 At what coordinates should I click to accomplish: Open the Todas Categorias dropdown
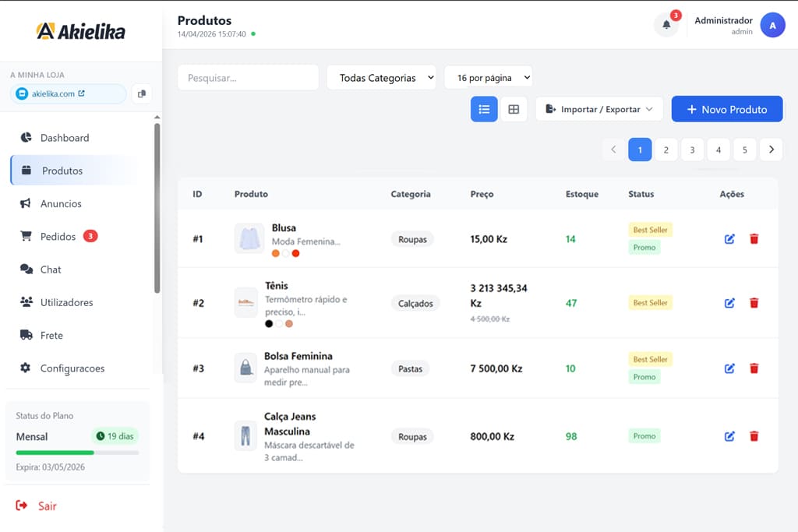click(381, 77)
